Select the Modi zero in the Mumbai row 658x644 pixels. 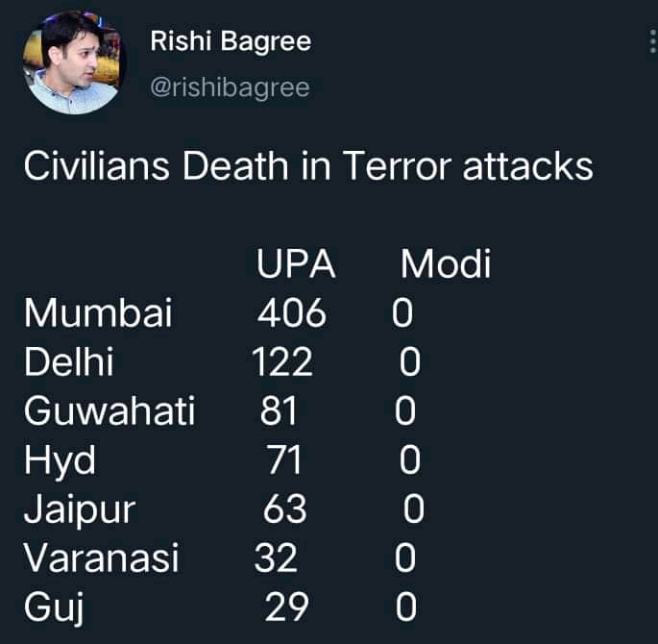[402, 312]
